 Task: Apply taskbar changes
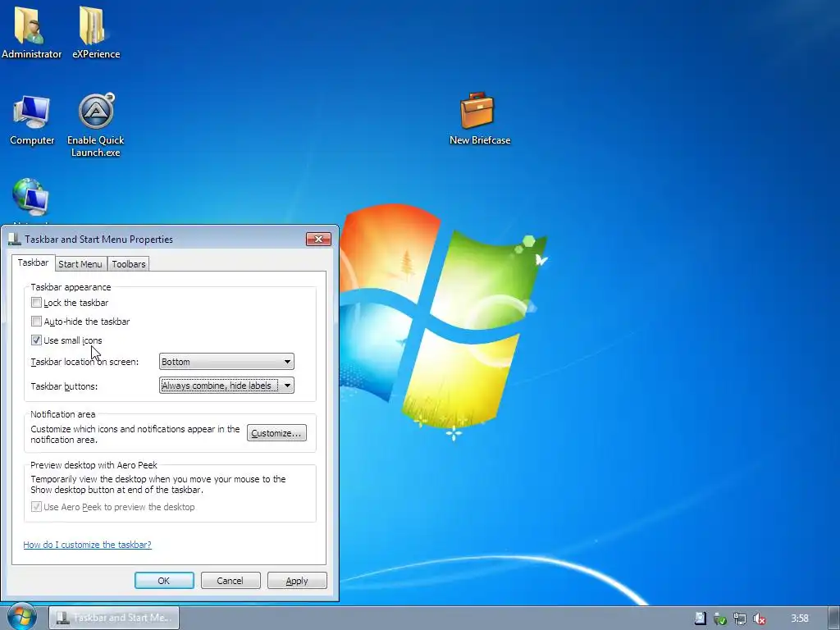297,581
